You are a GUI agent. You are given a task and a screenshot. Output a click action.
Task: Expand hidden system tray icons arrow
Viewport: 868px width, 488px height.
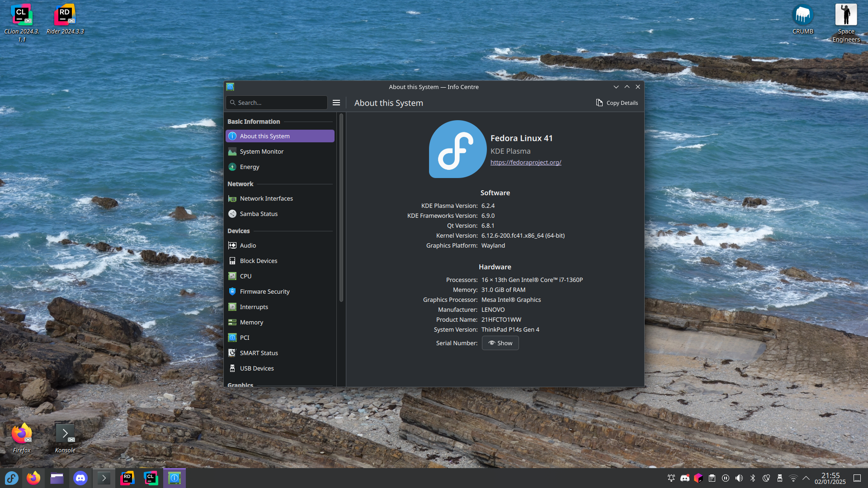(806, 478)
